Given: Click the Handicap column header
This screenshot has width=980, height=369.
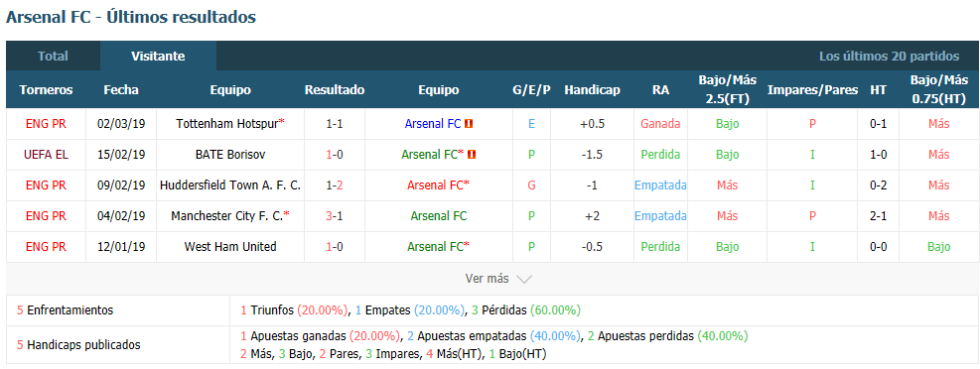Looking at the screenshot, I should [592, 90].
